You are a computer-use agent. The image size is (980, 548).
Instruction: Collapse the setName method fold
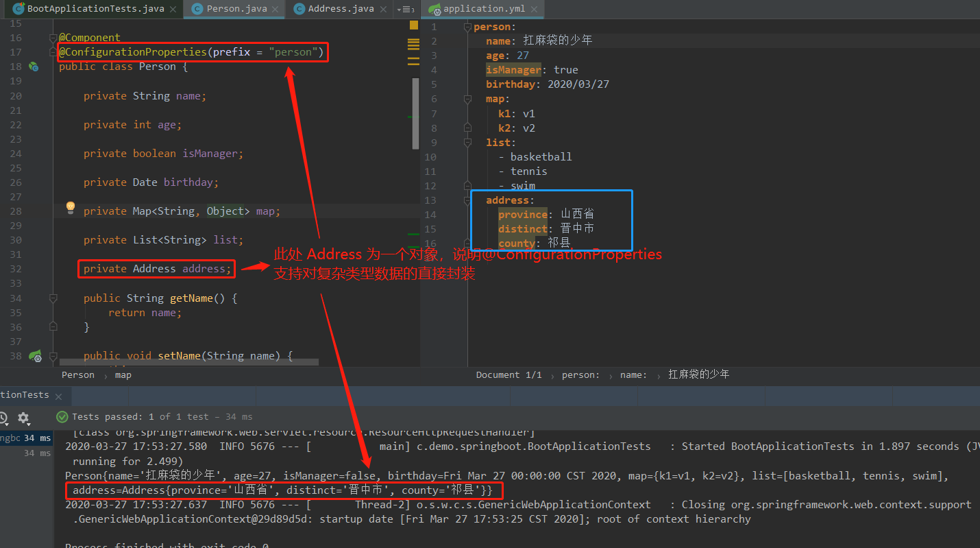point(52,356)
